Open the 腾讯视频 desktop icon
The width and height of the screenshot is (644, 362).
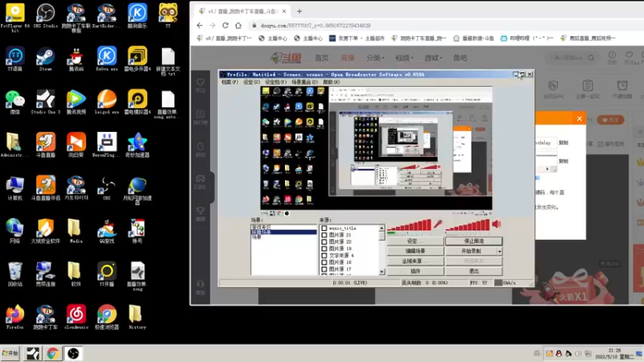(x=76, y=102)
